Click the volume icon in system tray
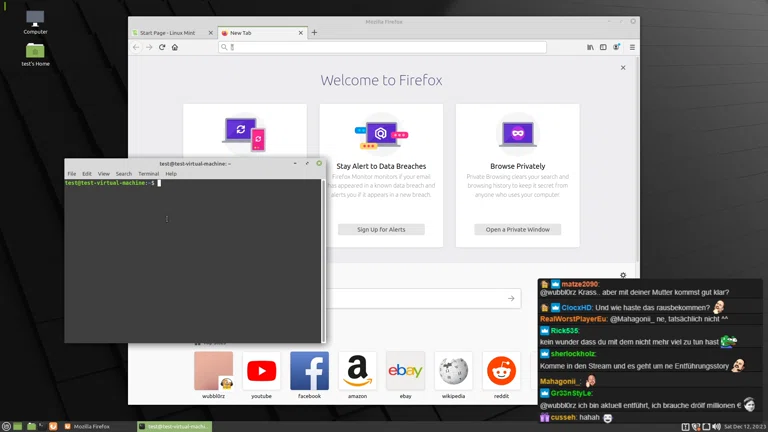768x432 pixels. (718, 427)
